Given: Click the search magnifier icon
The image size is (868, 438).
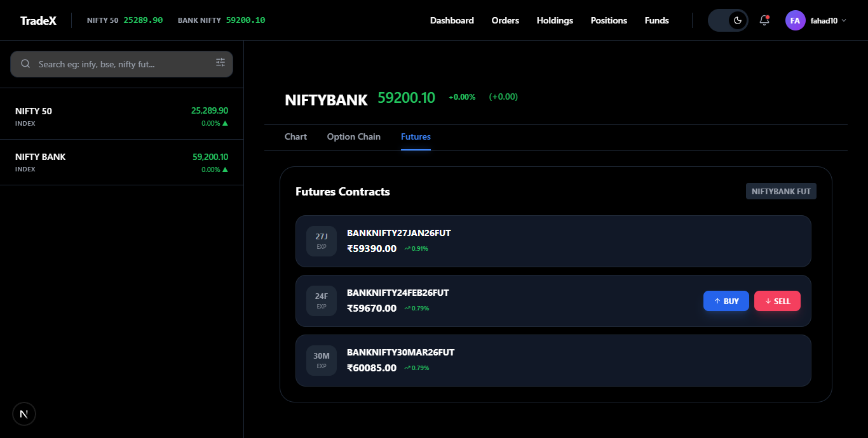Looking at the screenshot, I should point(25,63).
